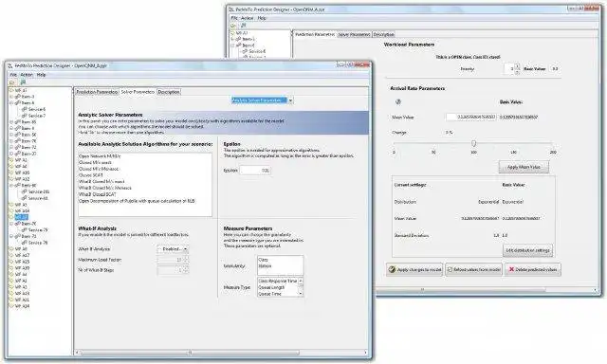Collapse the Item-80 node in front window tree
The height and width of the screenshot is (364, 607).
(11, 185)
